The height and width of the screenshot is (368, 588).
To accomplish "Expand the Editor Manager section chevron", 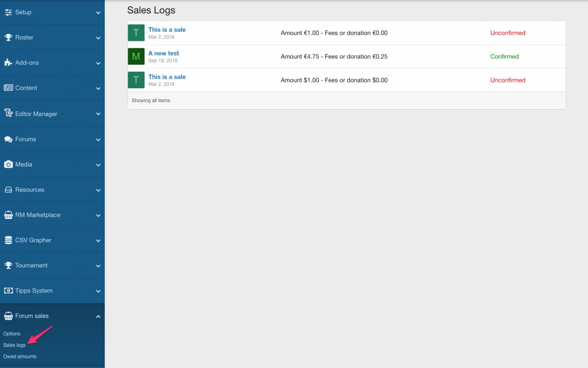I will (x=98, y=114).
